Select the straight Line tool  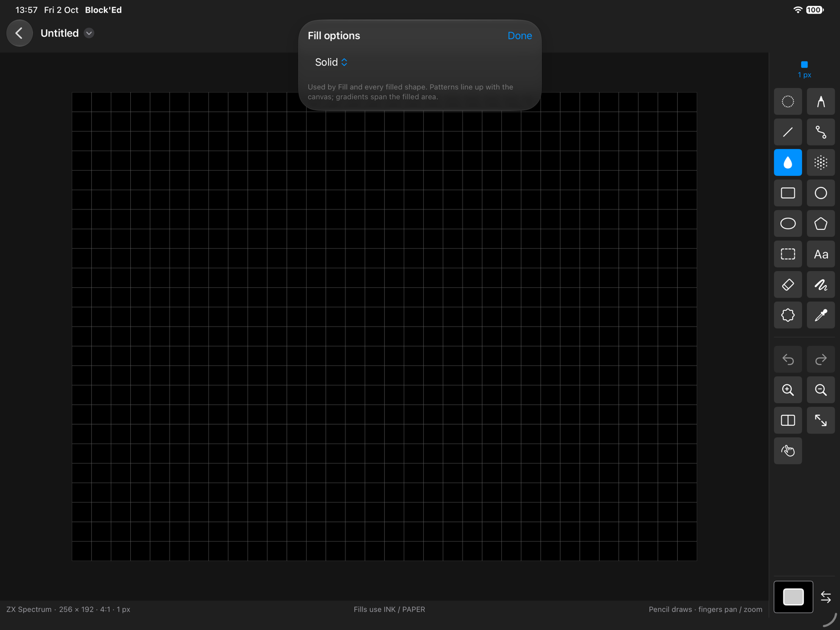coord(787,132)
